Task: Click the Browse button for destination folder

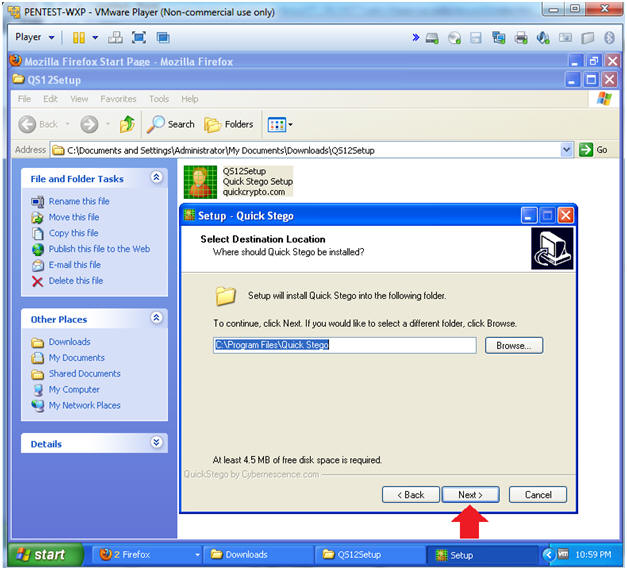Action: 514,345
